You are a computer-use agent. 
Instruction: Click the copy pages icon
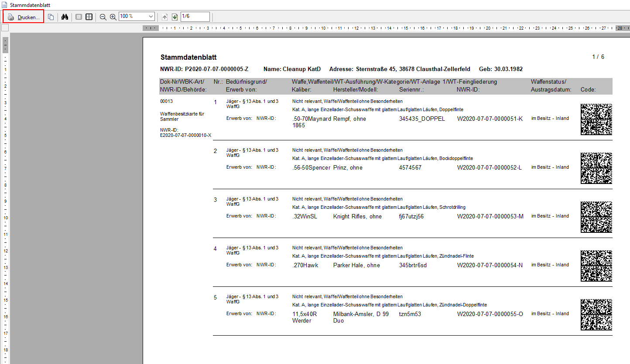[51, 17]
